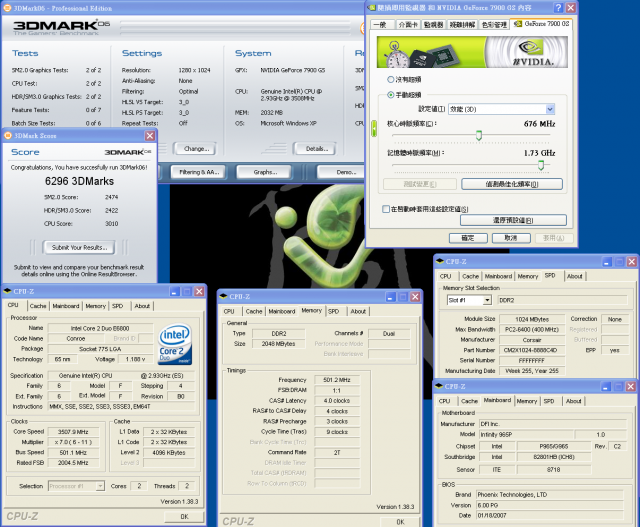Click the Command Rate 2T field
This screenshot has width=640, height=527.
[337, 453]
